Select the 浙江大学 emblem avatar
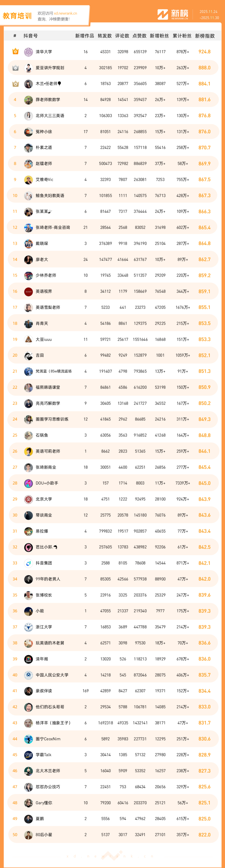 (x=29, y=627)
